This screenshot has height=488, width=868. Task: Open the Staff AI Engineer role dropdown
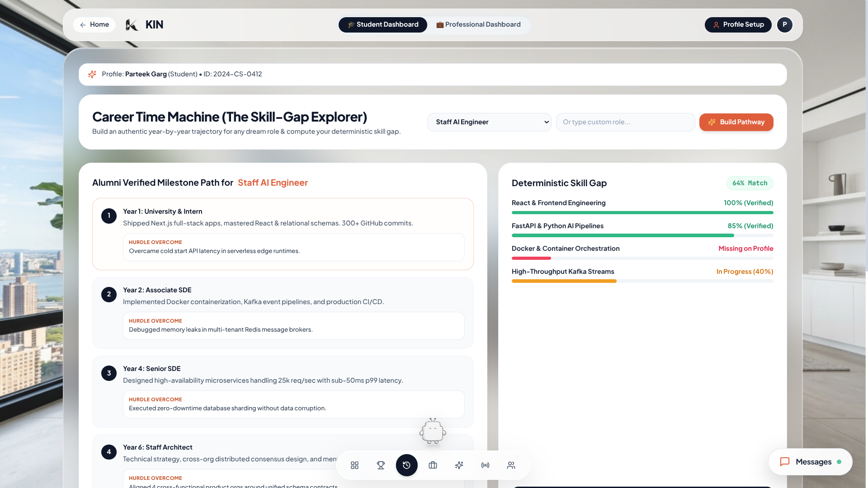[x=489, y=122]
